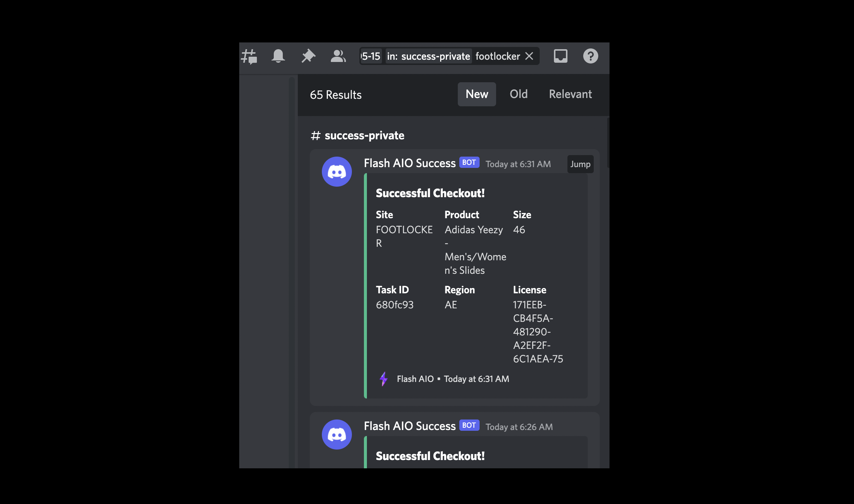The height and width of the screenshot is (504, 854).
Task: Open the Inbox icon
Action: 560,56
